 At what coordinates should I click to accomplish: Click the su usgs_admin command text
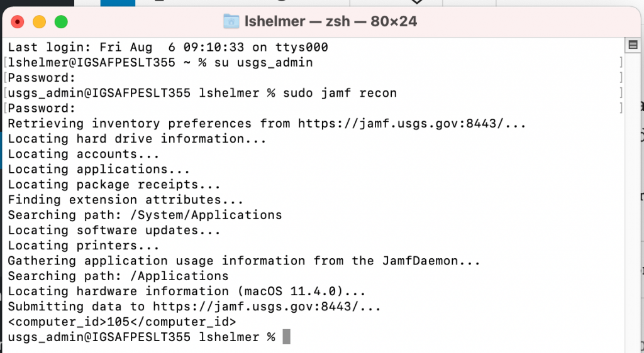(264, 62)
